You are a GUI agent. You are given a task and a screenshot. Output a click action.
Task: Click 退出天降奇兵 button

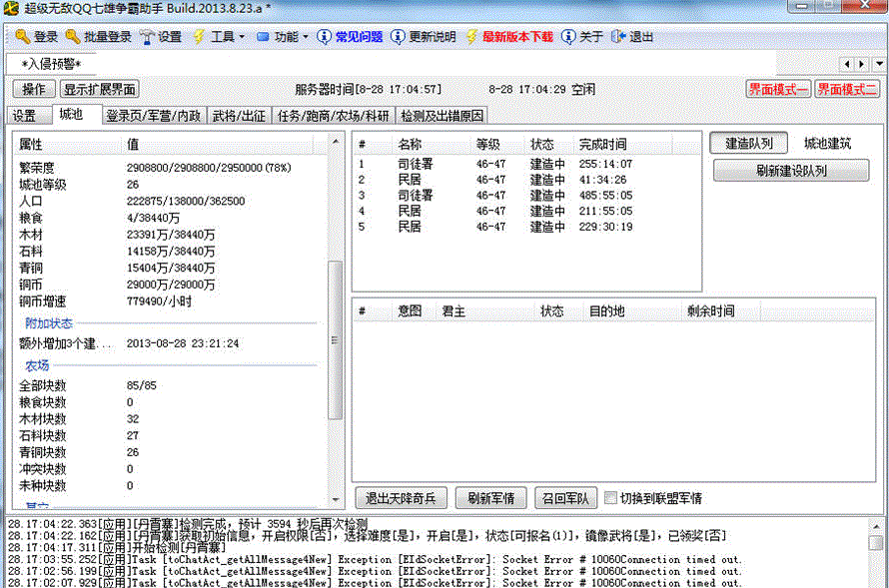[x=401, y=498]
